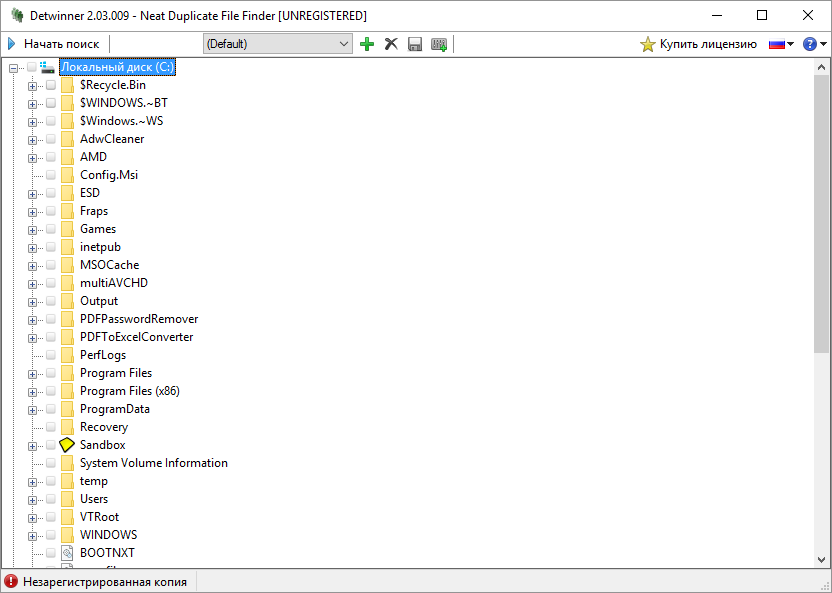Click the Output folder icon
832x593 pixels.
[x=67, y=301]
